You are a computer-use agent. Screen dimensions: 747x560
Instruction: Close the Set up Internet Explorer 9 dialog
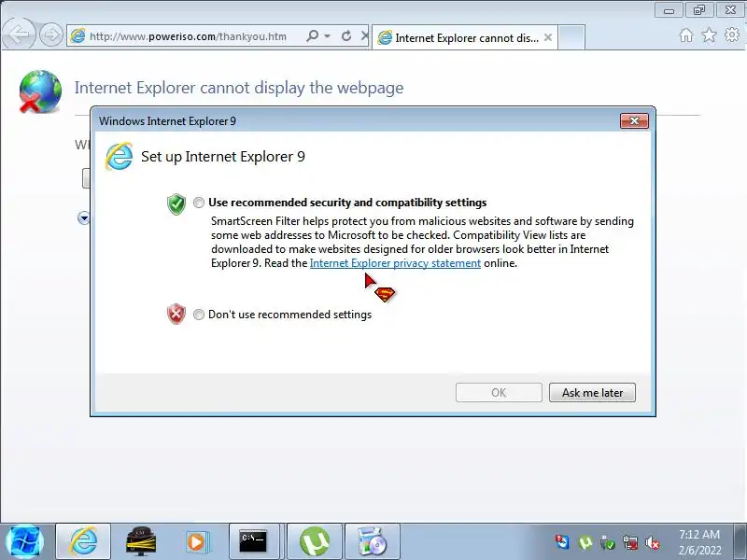634,121
